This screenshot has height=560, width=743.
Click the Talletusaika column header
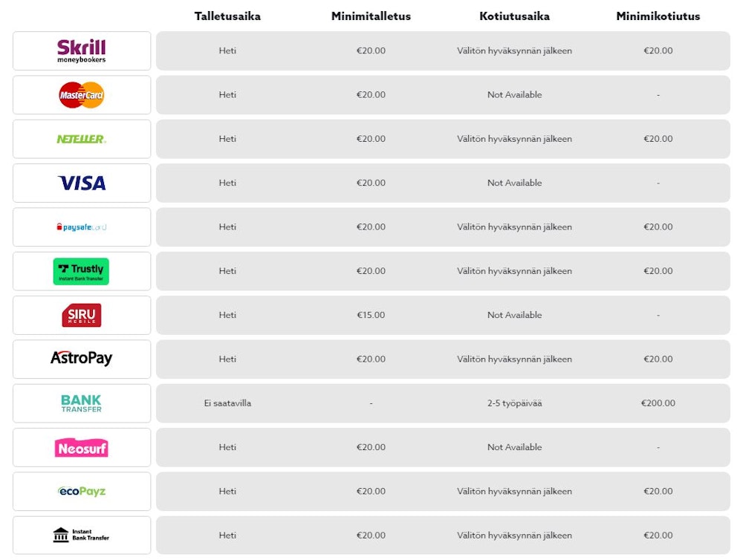coord(227,16)
